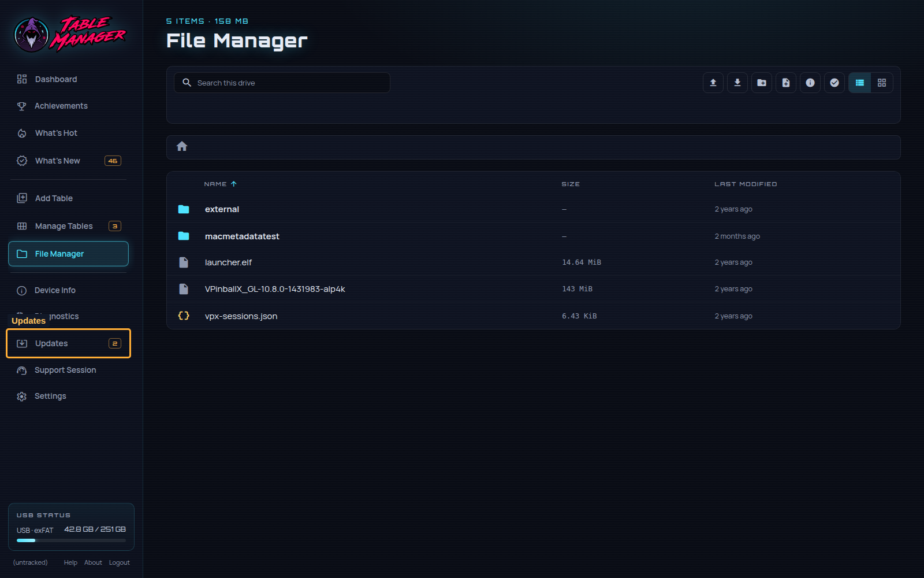Sort by the Last Modified column header

click(746, 184)
